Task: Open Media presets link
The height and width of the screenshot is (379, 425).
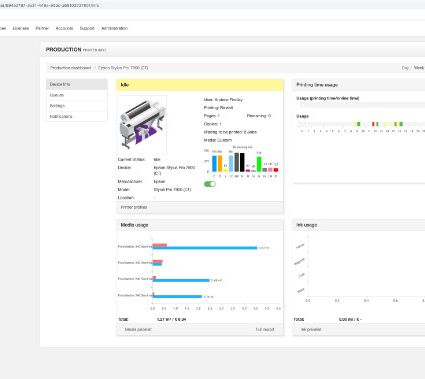Action: coord(138,329)
